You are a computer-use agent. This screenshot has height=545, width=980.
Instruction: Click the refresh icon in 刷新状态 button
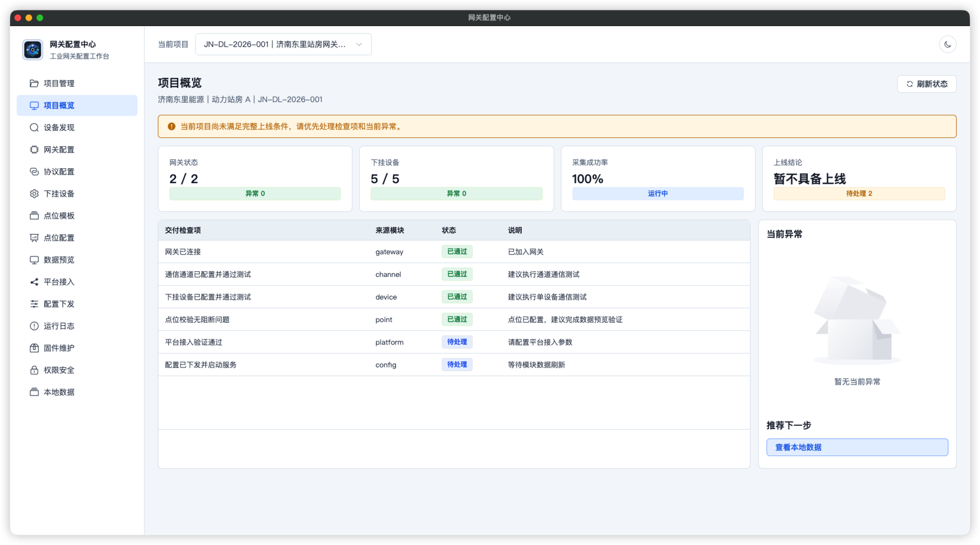tap(909, 84)
